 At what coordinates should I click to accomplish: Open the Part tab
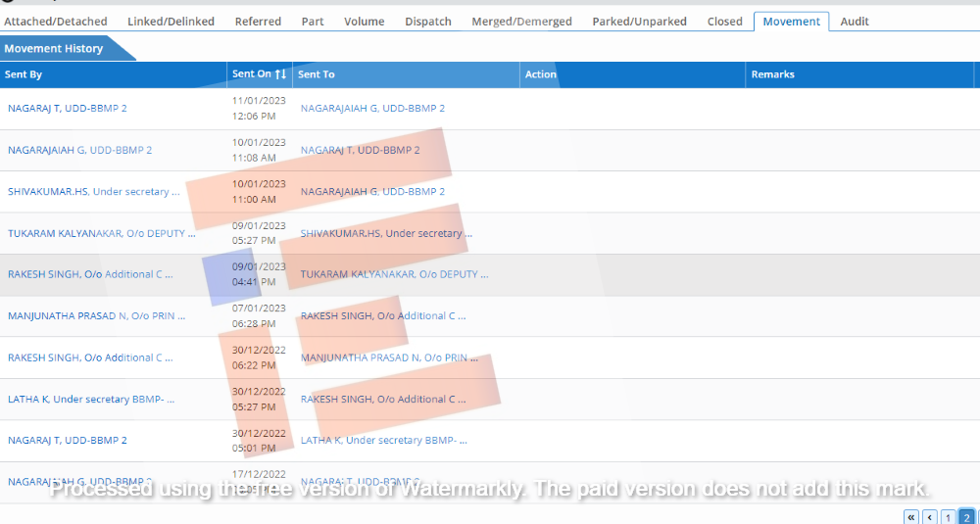313,22
